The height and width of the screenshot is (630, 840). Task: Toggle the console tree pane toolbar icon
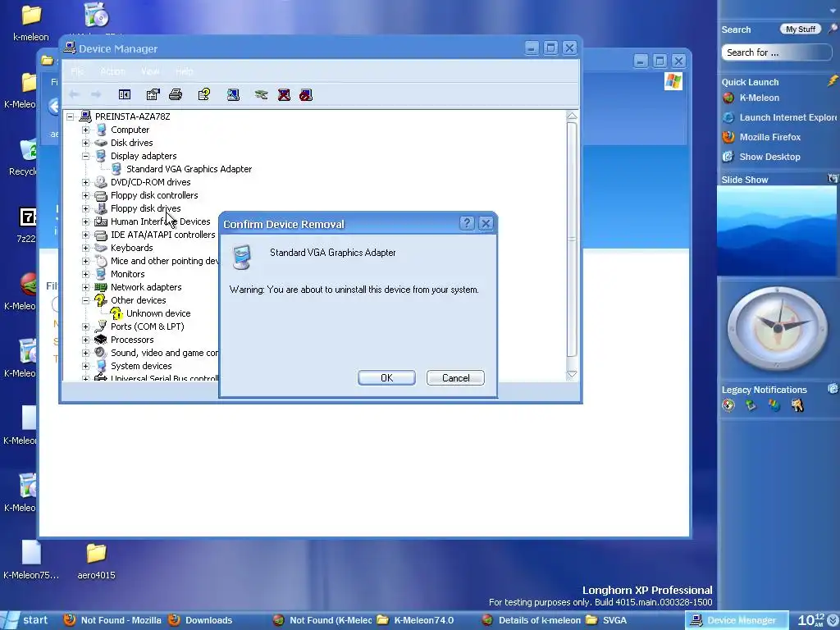tap(125, 95)
